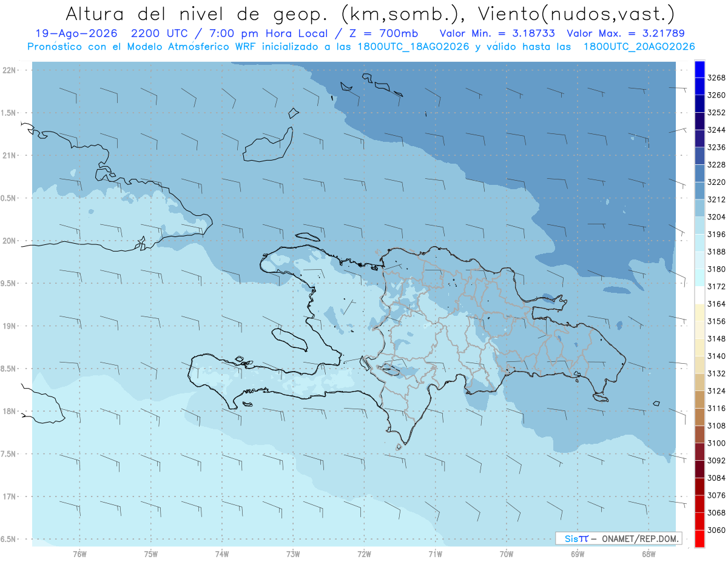Click the '3084' colorbar value
This screenshot has width=728, height=562.
[x=716, y=478]
